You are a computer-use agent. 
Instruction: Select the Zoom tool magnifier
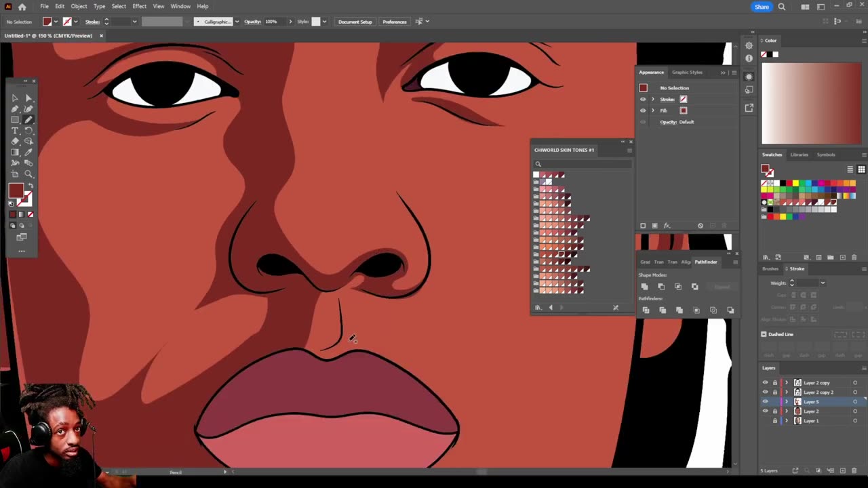[x=28, y=174]
